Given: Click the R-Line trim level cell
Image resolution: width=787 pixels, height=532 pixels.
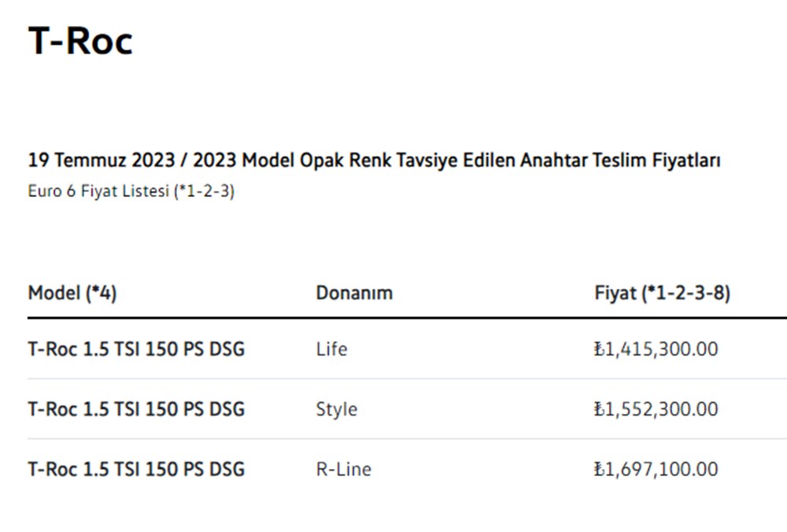Looking at the screenshot, I should pyautogui.click(x=343, y=470).
